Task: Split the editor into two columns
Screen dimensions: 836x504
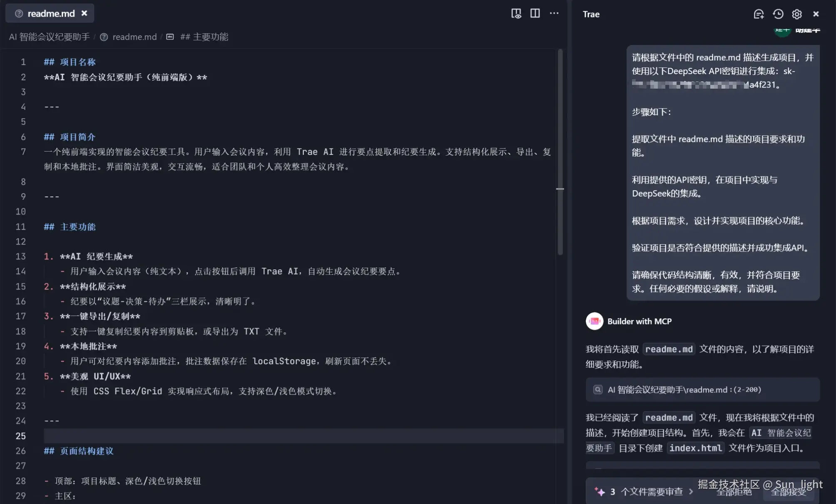Action: [x=535, y=13]
